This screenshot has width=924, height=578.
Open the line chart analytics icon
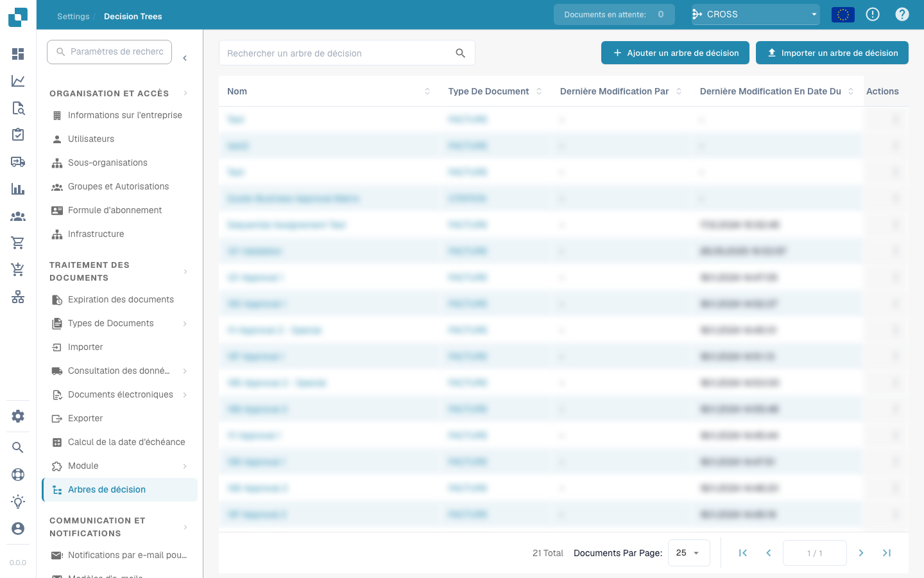pos(18,81)
